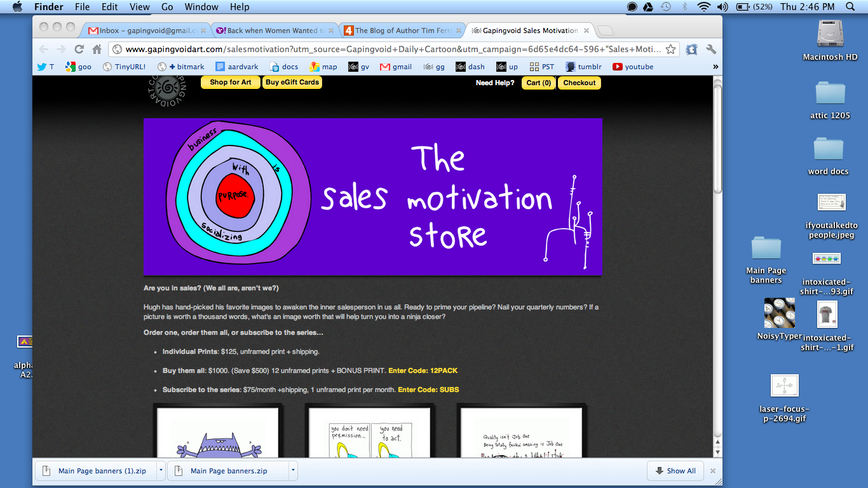Open the youtube bookmark

(x=633, y=67)
